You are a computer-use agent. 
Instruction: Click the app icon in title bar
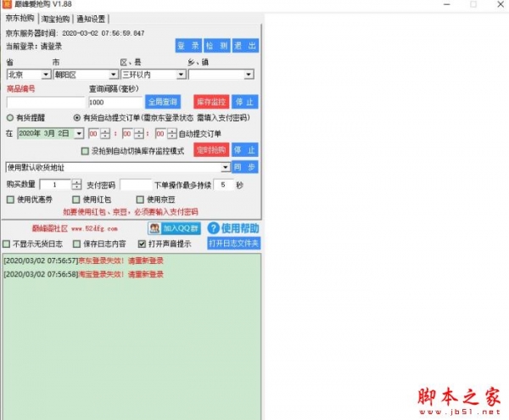tap(7, 4)
